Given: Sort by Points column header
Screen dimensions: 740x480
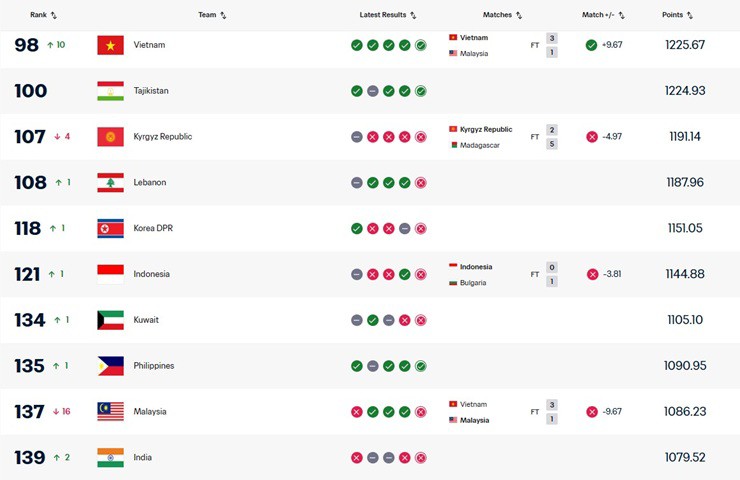Looking at the screenshot, I should tap(677, 15).
